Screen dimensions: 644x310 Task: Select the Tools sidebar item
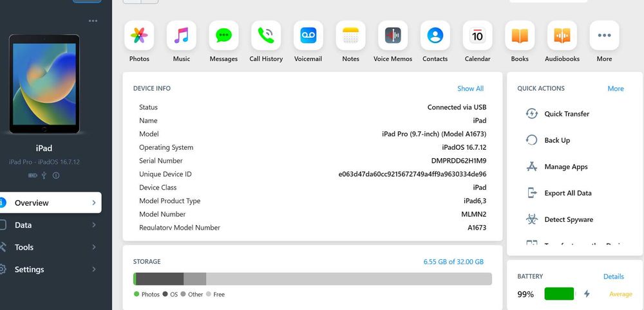coord(50,247)
